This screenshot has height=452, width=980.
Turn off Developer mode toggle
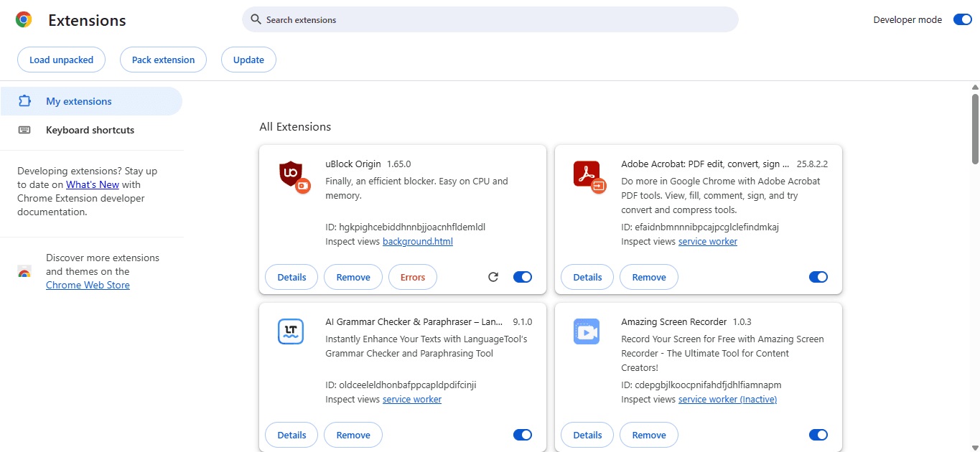click(x=962, y=19)
